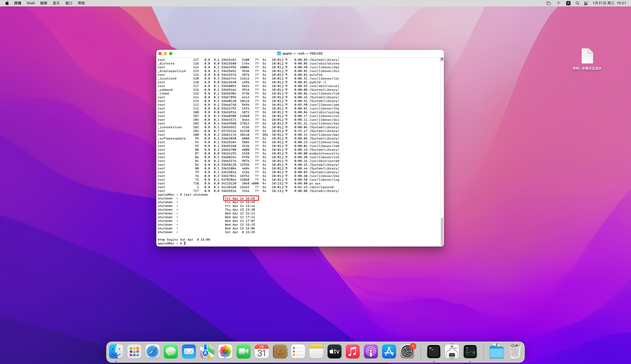Click the screen mirroring menu bar icon
Viewport: 631px width, 364px height.
pyautogui.click(x=549, y=3)
